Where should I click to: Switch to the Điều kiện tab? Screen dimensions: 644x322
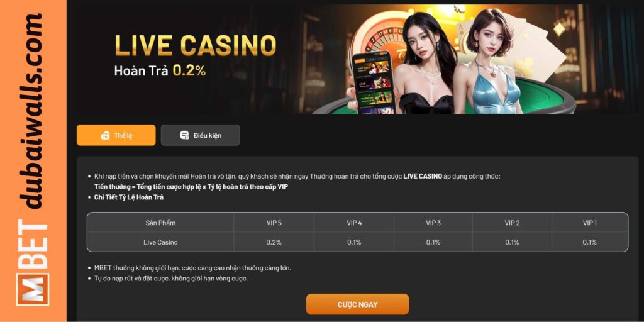coord(201,135)
